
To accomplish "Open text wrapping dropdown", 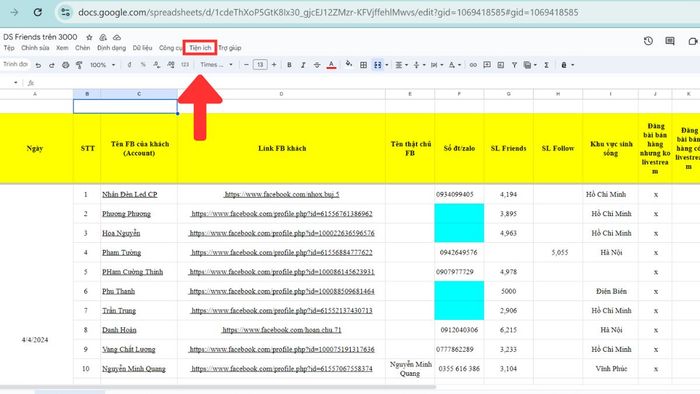I will (x=437, y=65).
